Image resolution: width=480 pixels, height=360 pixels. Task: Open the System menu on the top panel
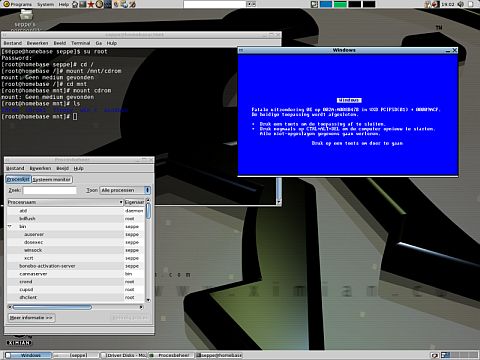pyautogui.click(x=45, y=4)
